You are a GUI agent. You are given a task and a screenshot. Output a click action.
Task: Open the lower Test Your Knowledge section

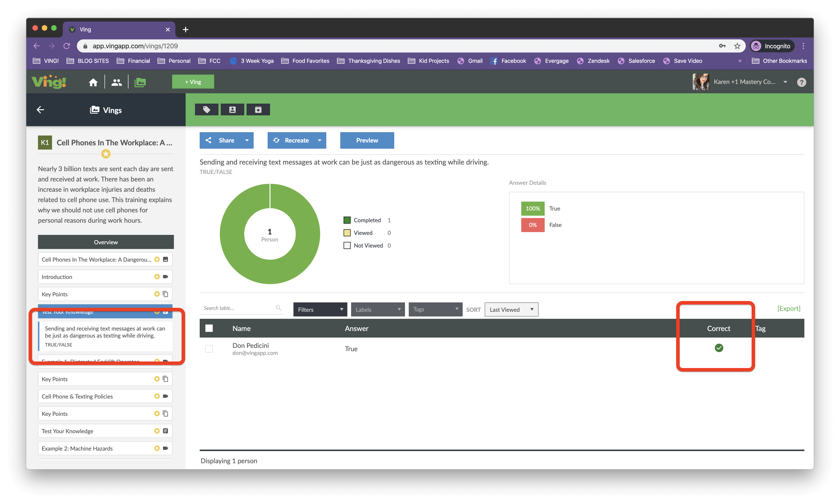[x=105, y=431]
